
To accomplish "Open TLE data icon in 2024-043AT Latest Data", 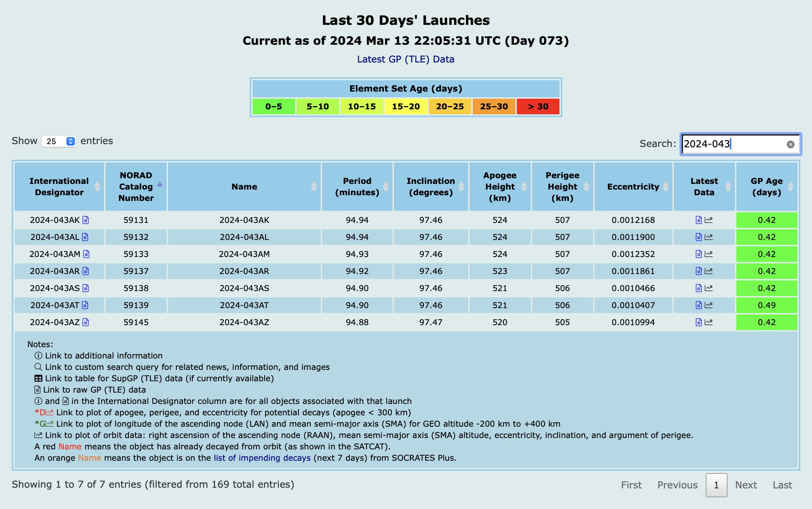I will (x=698, y=305).
